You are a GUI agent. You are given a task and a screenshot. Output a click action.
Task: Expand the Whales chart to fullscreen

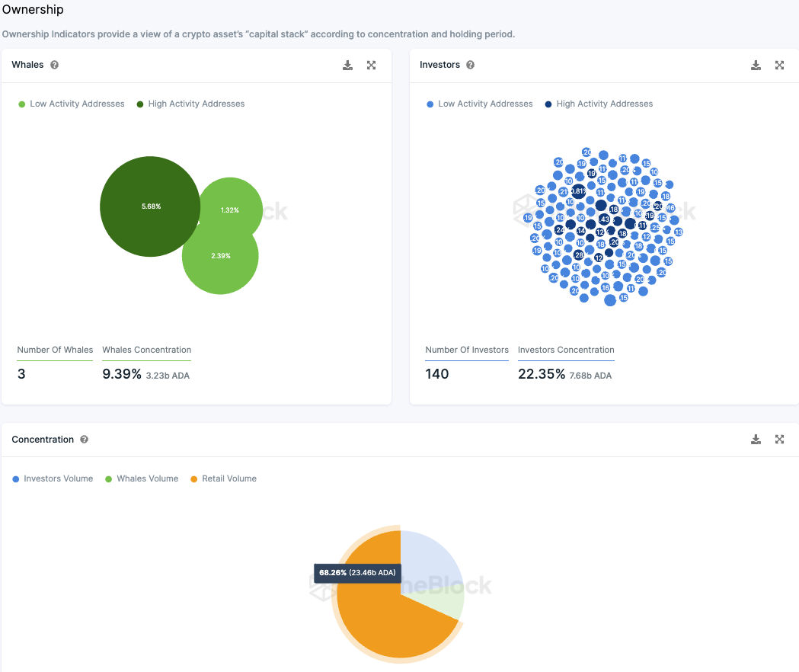click(x=372, y=66)
